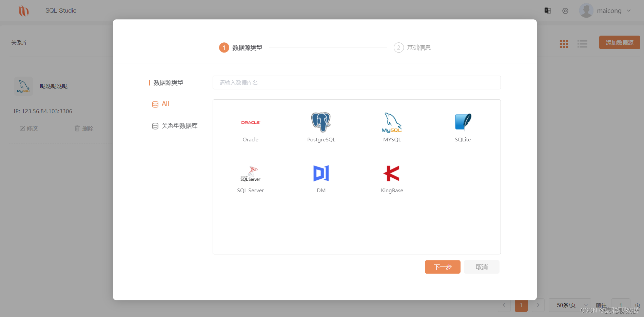Click the SQL Studio title text
644x317 pixels.
tap(61, 11)
